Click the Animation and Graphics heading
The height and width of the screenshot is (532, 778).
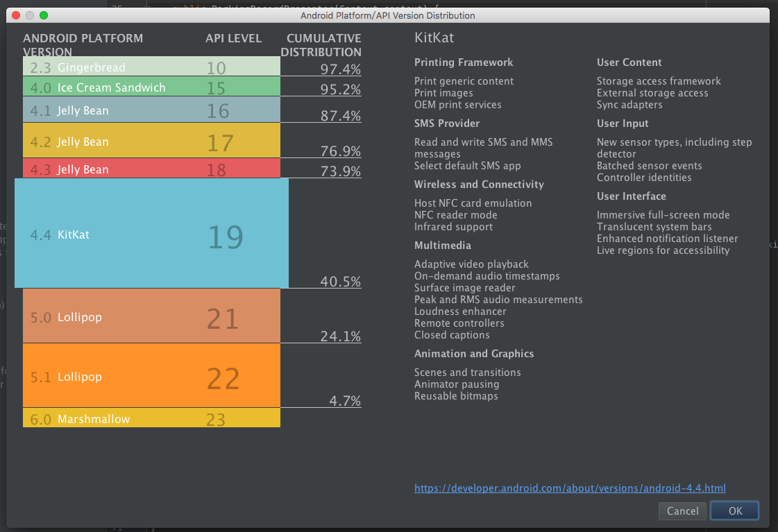[x=474, y=354]
